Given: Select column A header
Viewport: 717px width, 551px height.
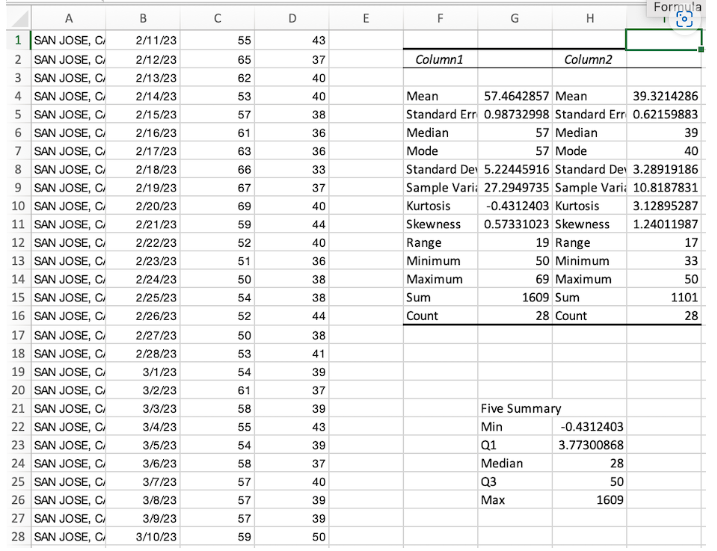Looking at the screenshot, I should (69, 19).
